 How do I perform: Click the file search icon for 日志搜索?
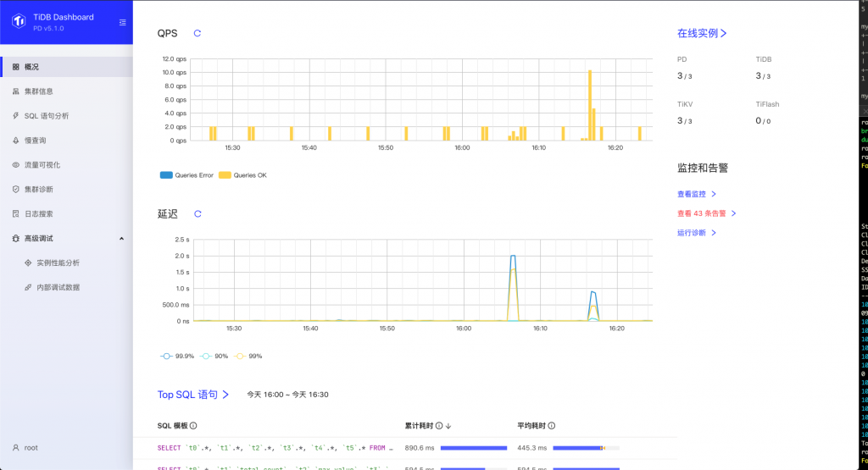coord(15,213)
